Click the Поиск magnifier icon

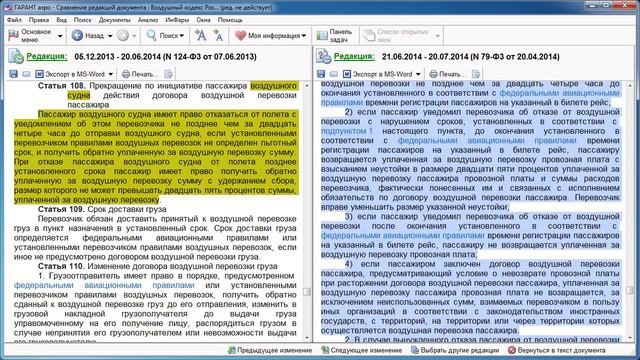click(x=151, y=35)
